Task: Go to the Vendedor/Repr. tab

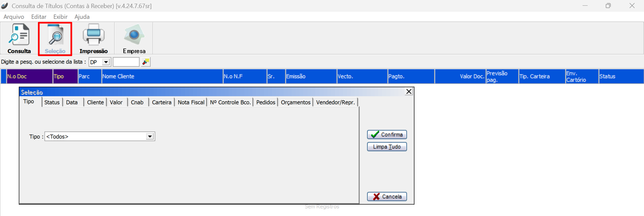Action: point(335,102)
